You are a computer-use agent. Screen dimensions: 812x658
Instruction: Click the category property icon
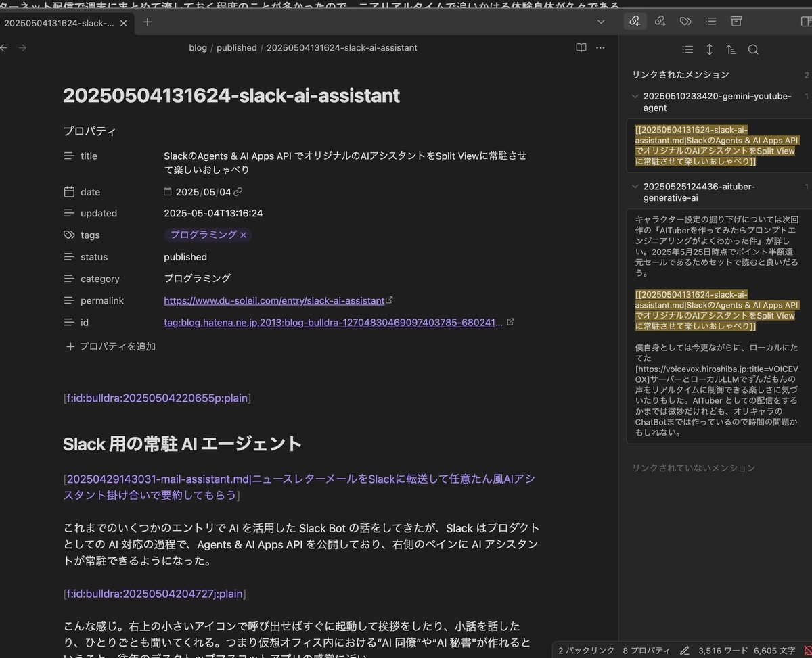(68, 279)
